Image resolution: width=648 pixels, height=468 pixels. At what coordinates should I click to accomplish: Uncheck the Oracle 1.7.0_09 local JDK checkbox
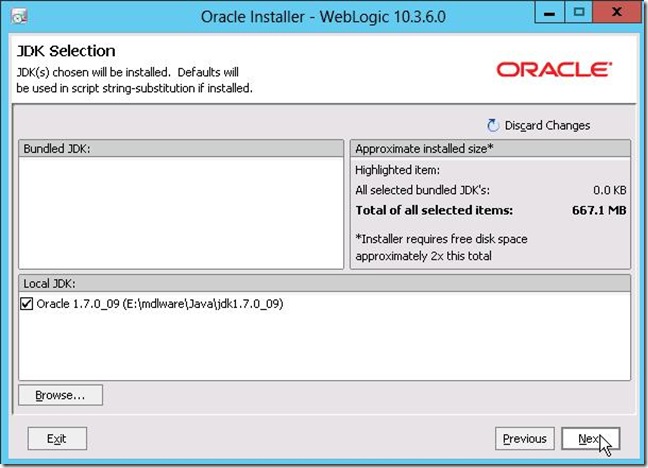26,304
